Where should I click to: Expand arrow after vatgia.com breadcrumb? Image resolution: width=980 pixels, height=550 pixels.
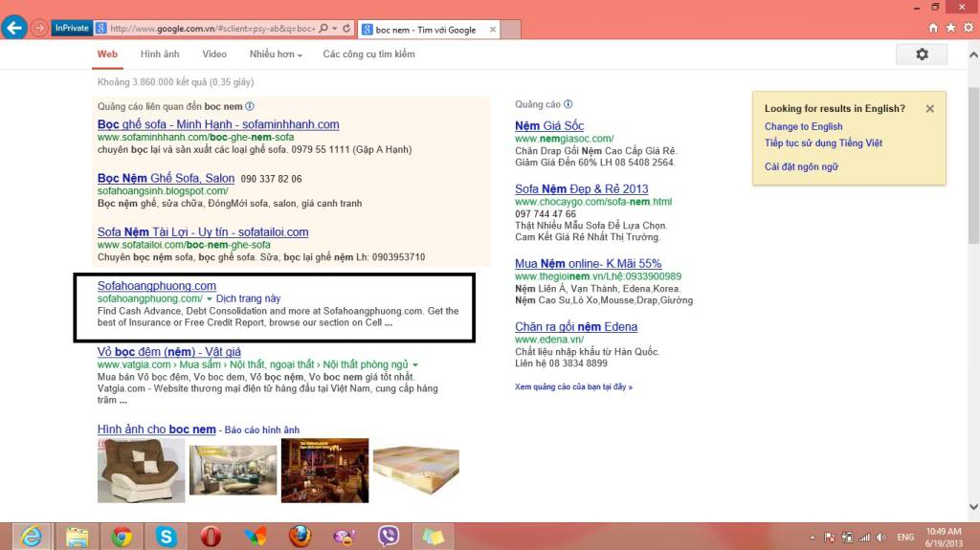click(415, 364)
